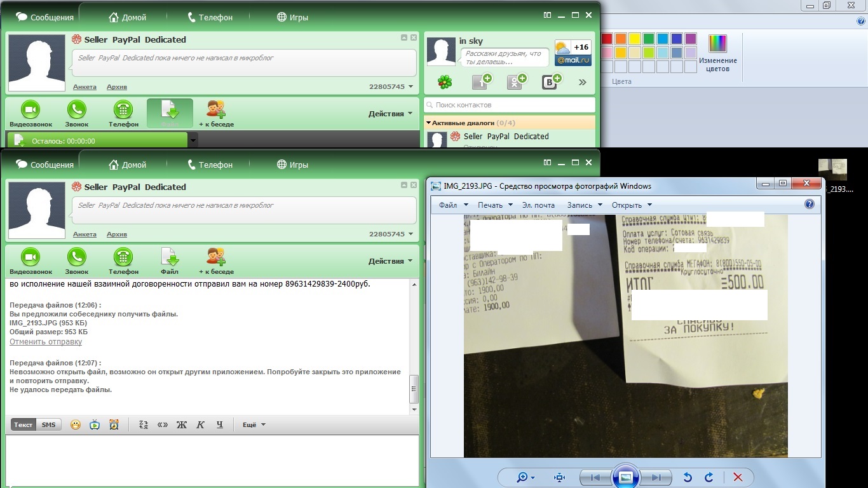Click the ICQ flower icon in the contact panel
868x488 pixels.
click(445, 82)
